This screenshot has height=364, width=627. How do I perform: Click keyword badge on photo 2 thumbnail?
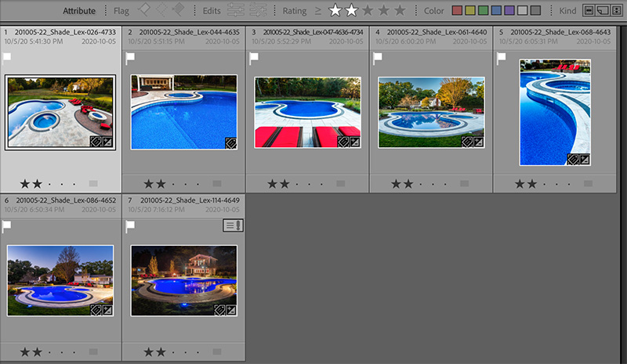231,142
